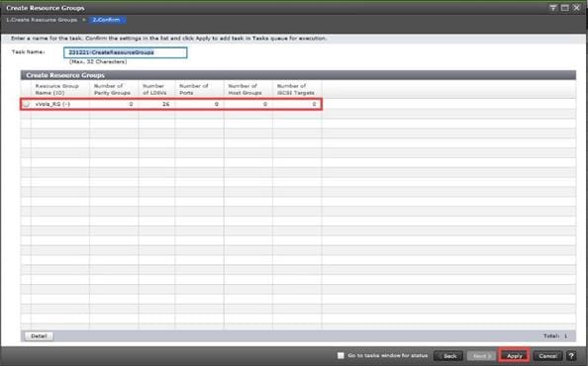Click the Back button
Screen dimensions: 588x366
click(448, 356)
